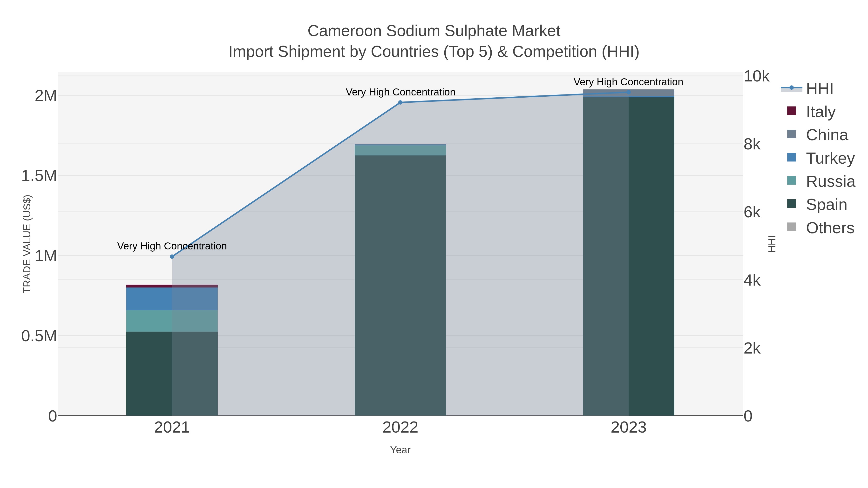The height and width of the screenshot is (488, 868).
Task: Click the Spain bar segment in 2022
Action: [400, 286]
